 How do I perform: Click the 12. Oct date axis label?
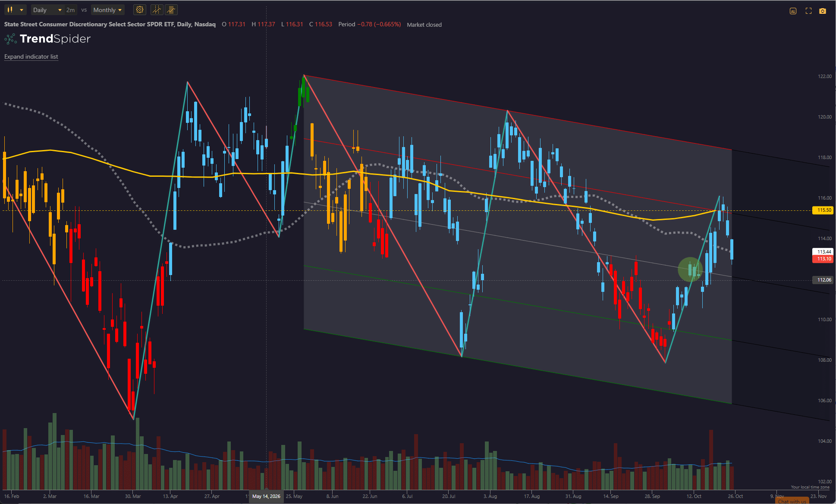coord(694,496)
